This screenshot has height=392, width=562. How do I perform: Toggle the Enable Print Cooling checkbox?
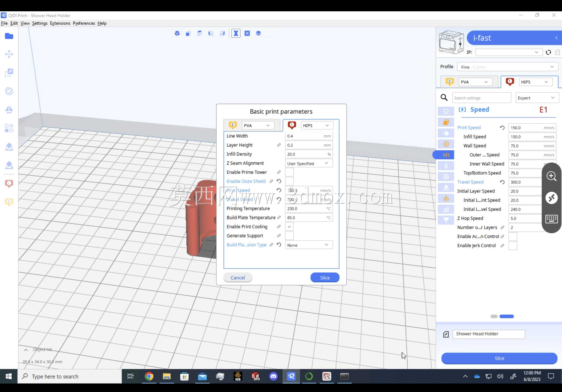pos(289,226)
